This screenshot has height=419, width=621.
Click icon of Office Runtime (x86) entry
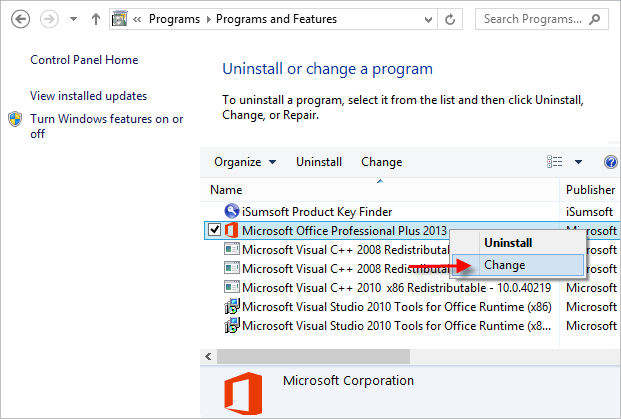(232, 306)
